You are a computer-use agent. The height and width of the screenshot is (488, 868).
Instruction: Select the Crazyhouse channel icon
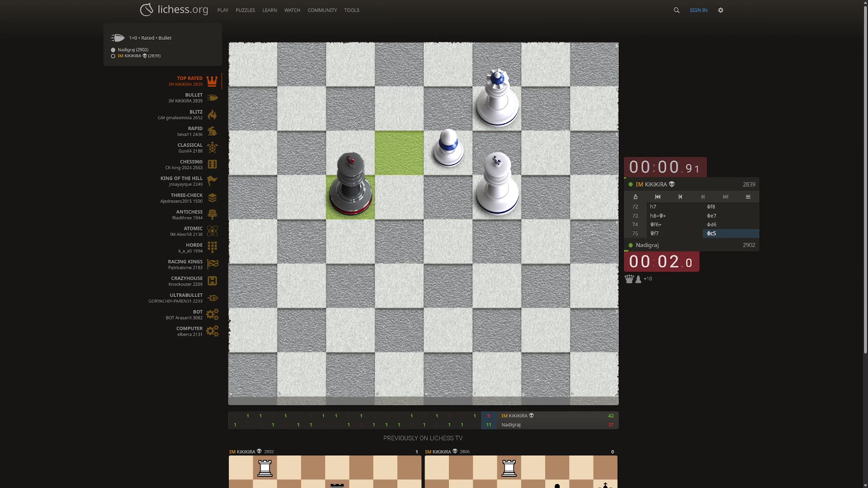212,281
